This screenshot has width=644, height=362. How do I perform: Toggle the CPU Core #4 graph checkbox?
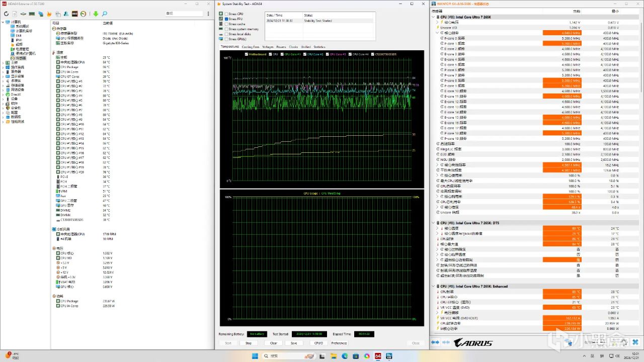(x=350, y=54)
